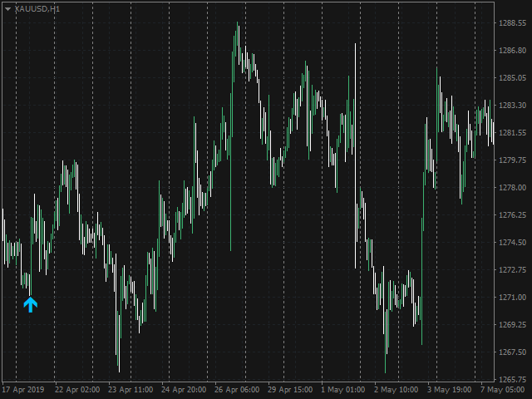Select the 1286.80 price level label
Image resolution: width=532 pixels, height=399 pixels.
513,51
